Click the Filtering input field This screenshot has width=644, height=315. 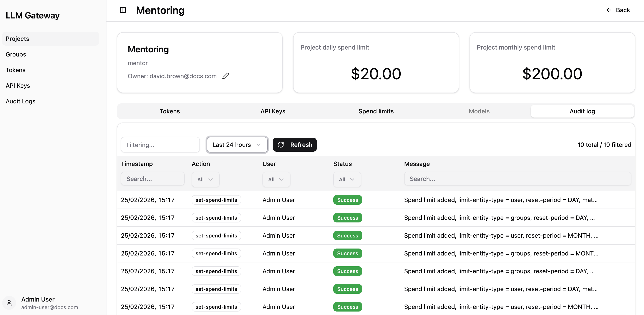(x=160, y=145)
